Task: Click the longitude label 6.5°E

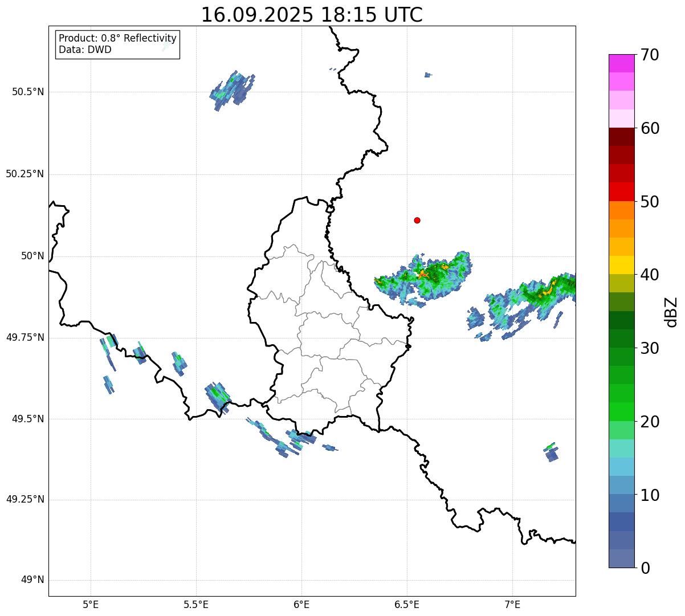Action: 407,604
